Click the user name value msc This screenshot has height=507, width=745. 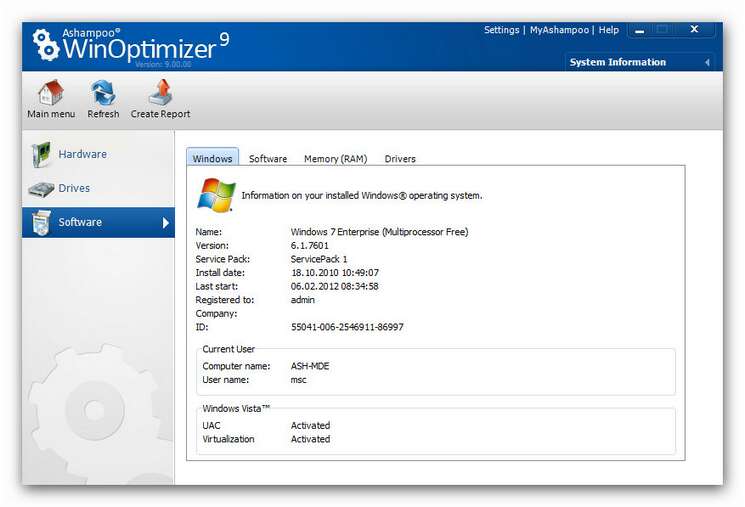click(299, 380)
